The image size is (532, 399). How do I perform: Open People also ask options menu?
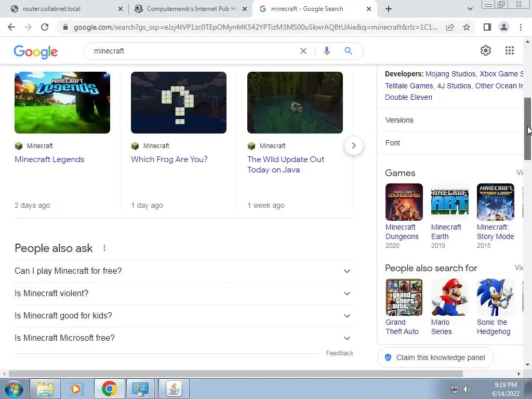point(104,248)
